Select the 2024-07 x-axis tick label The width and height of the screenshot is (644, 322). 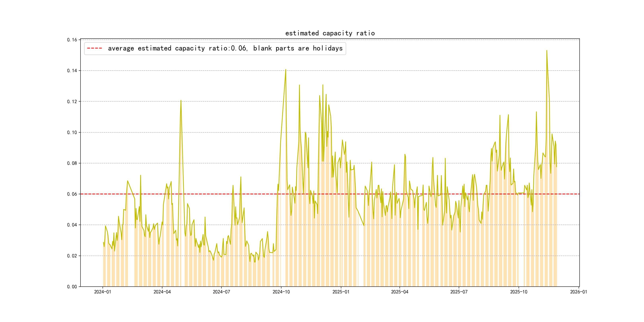click(221, 292)
